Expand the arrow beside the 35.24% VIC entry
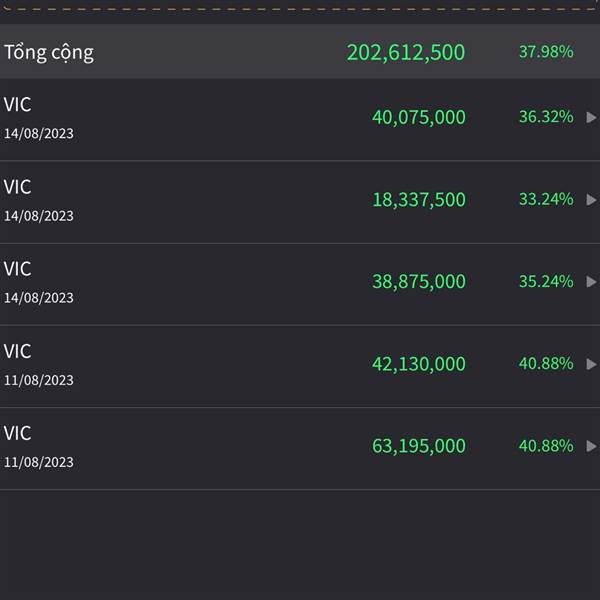The image size is (600, 600). click(x=591, y=282)
